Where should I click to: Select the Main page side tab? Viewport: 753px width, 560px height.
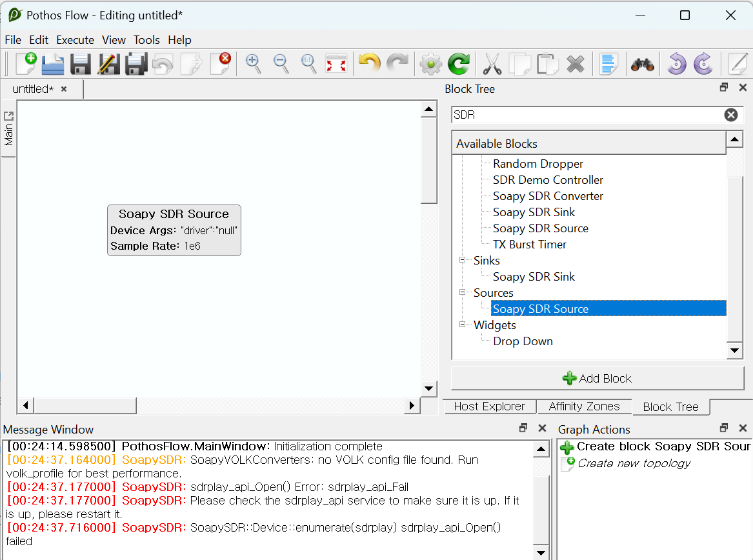point(8,129)
